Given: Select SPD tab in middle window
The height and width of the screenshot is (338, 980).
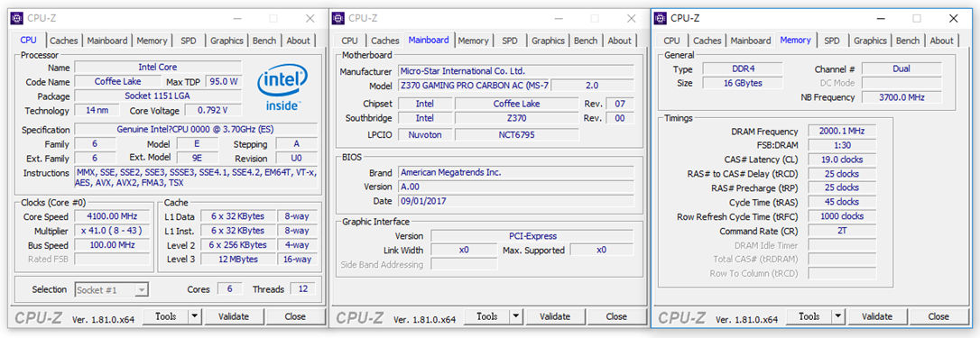Looking at the screenshot, I should click(x=510, y=41).
